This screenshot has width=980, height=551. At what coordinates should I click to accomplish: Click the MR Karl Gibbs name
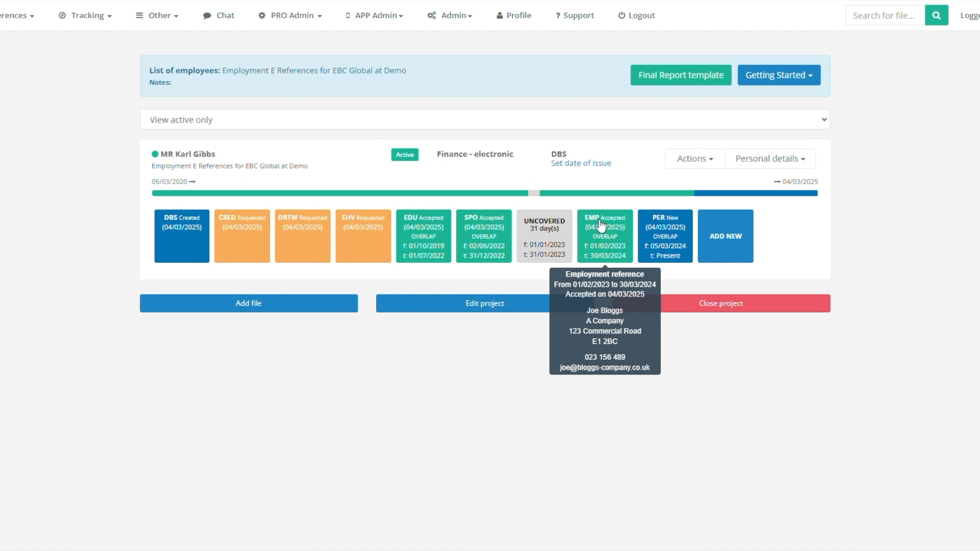tap(188, 154)
